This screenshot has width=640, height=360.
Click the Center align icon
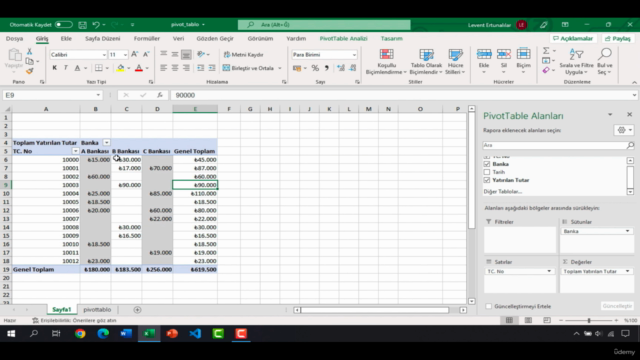tap(175, 68)
